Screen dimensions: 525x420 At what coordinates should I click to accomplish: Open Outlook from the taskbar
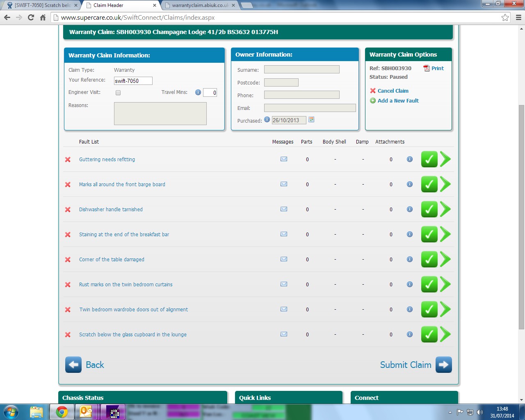tap(86, 412)
